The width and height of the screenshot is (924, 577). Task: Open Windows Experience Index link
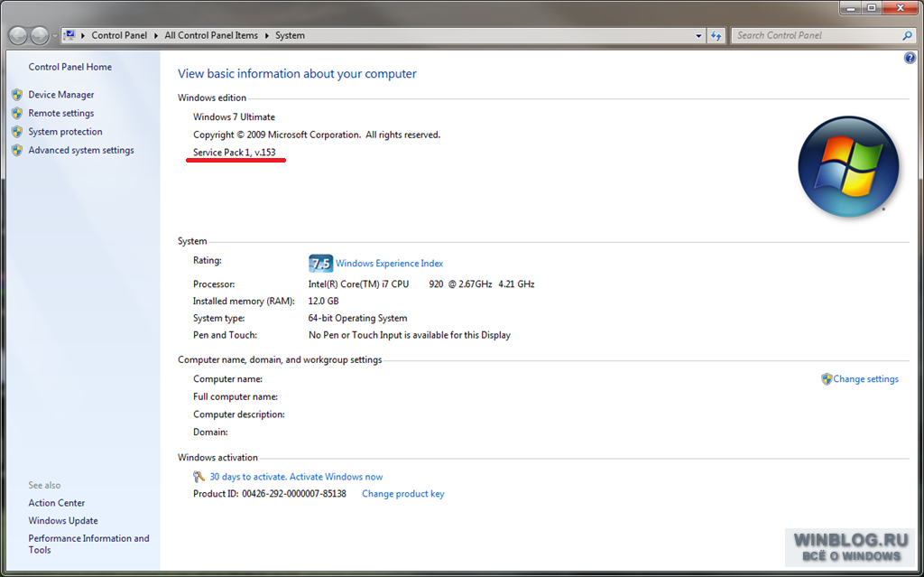tap(390, 263)
